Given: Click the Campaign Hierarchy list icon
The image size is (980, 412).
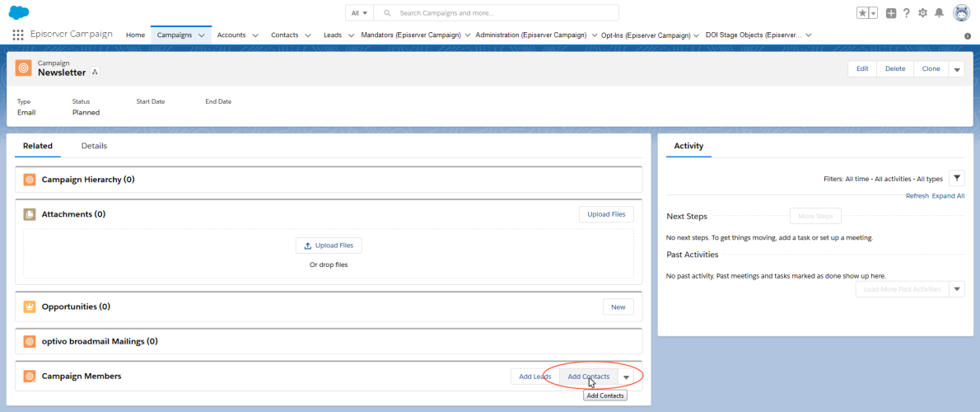Looking at the screenshot, I should tap(30, 180).
